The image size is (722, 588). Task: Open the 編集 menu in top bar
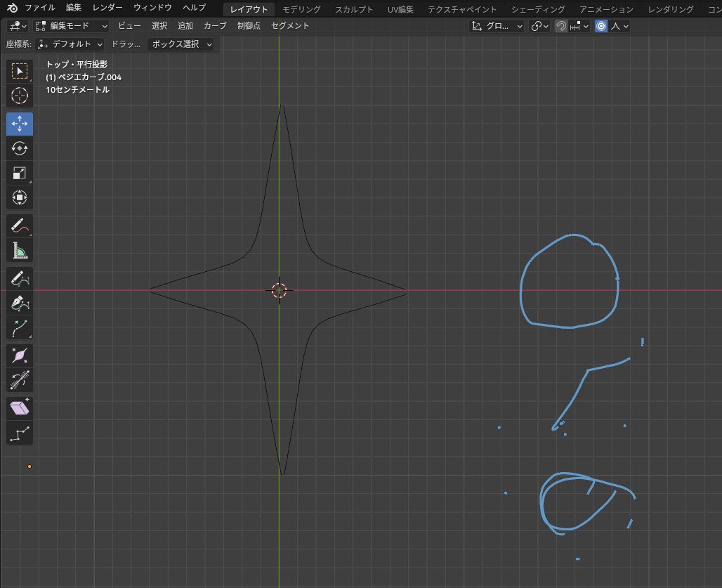point(73,8)
